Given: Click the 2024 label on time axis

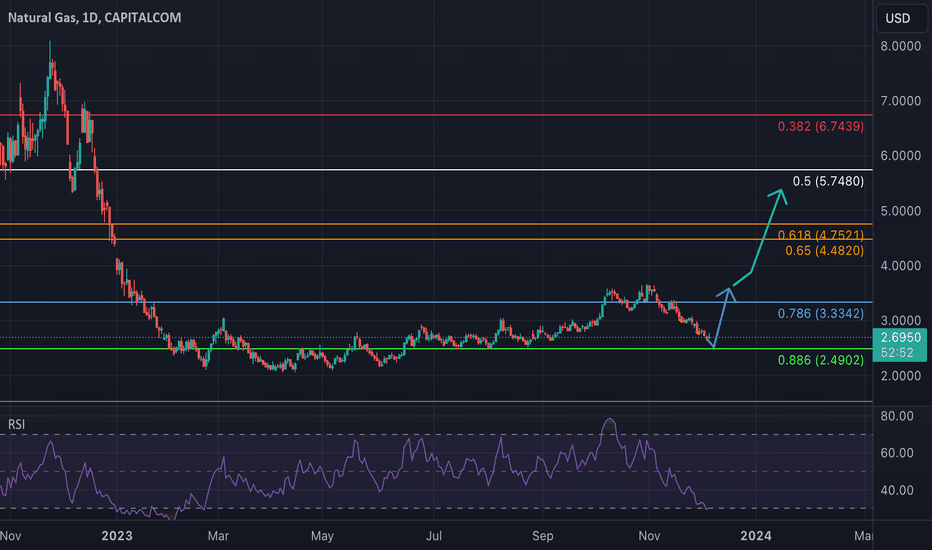Looking at the screenshot, I should tap(755, 536).
